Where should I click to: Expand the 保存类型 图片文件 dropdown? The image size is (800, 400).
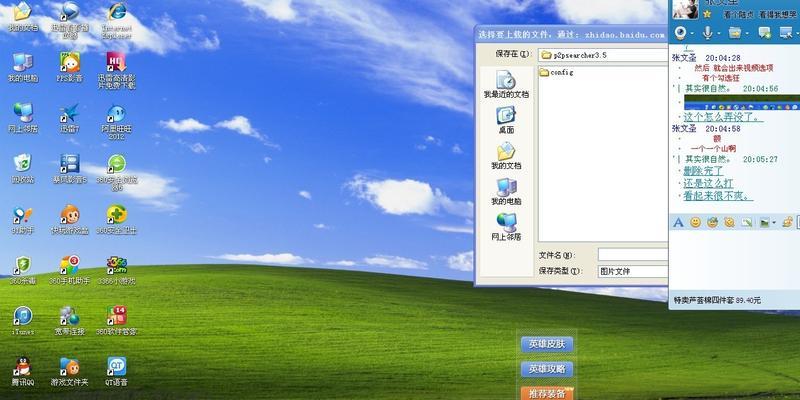pyautogui.click(x=633, y=271)
